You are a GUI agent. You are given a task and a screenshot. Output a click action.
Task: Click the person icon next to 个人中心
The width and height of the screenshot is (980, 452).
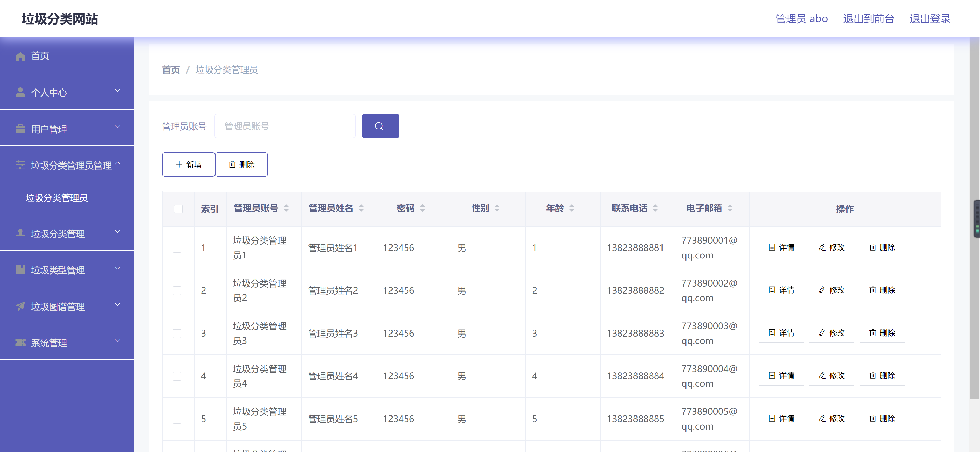(20, 91)
